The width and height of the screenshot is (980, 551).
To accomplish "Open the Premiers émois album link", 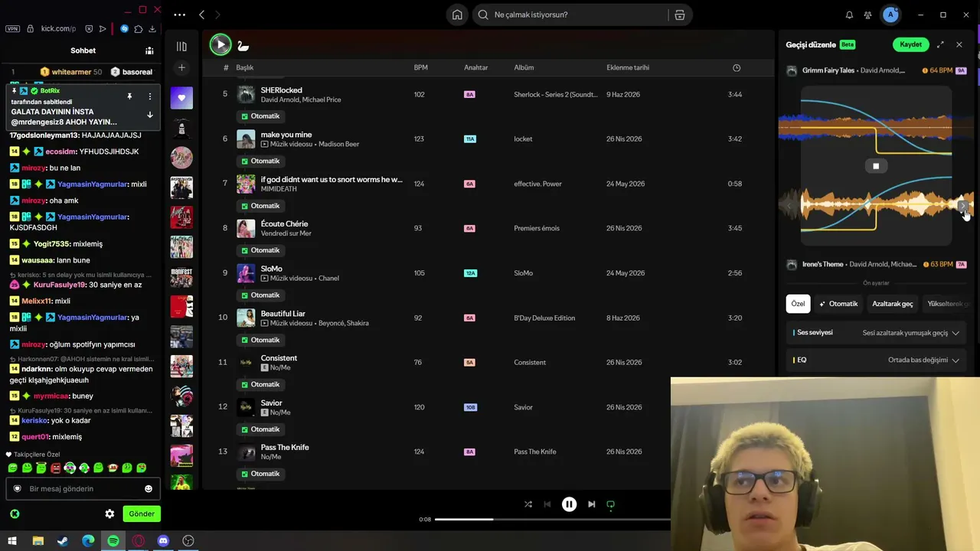I will click(537, 228).
